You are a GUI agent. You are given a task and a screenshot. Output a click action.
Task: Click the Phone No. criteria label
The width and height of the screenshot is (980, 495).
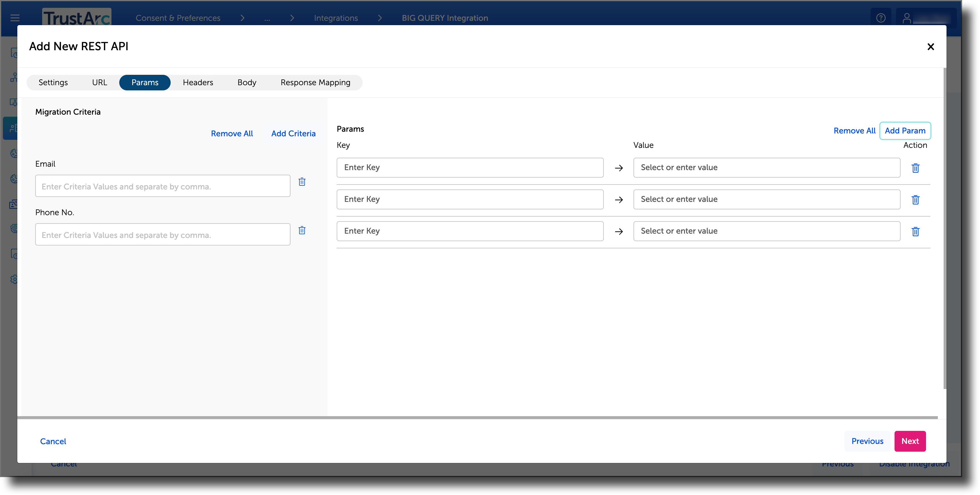pos(54,213)
